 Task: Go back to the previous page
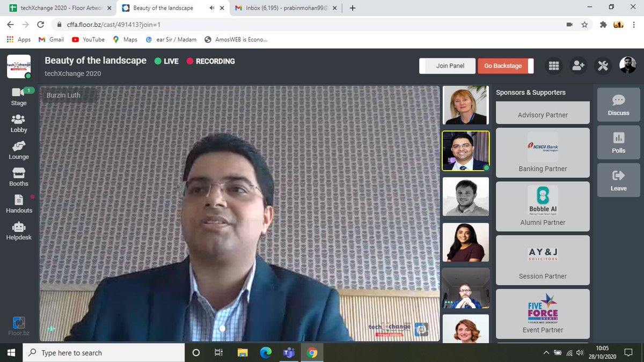[11, 25]
